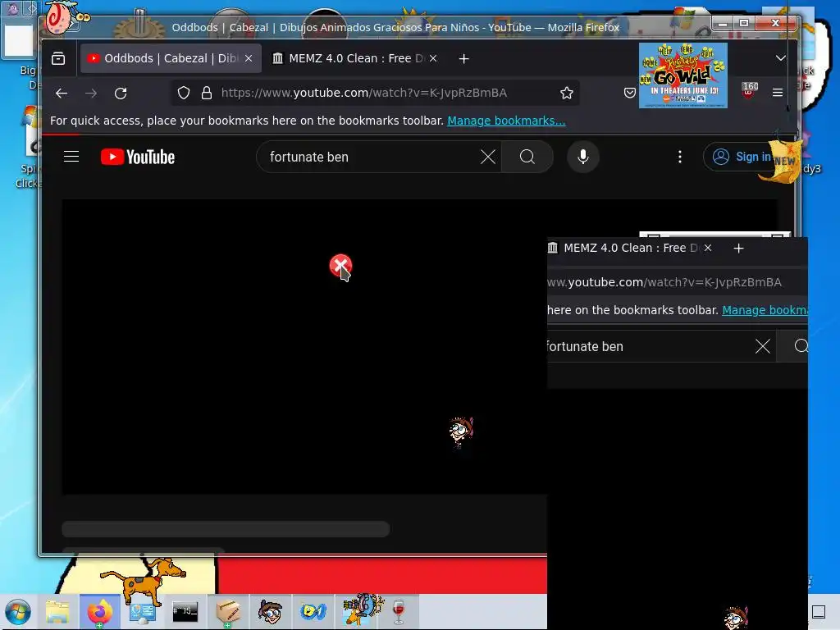Show site security info via the padlock icon

[206, 94]
